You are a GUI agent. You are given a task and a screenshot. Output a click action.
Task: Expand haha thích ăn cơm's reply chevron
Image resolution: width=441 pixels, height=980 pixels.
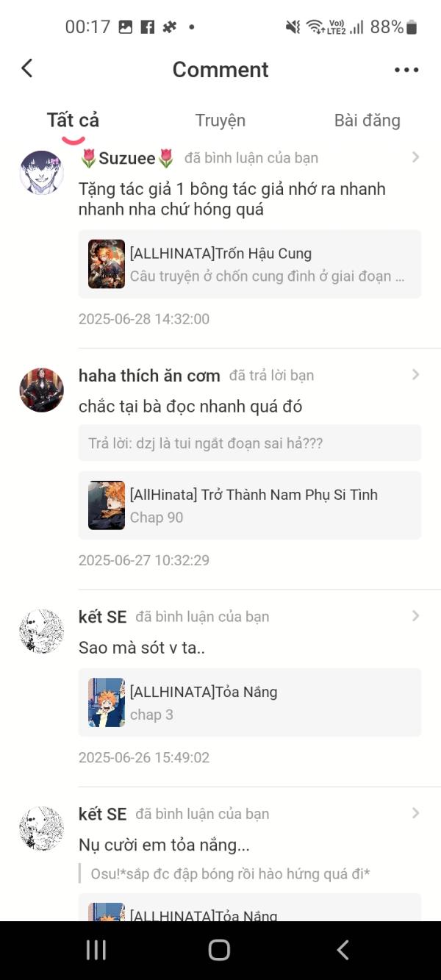[415, 375]
